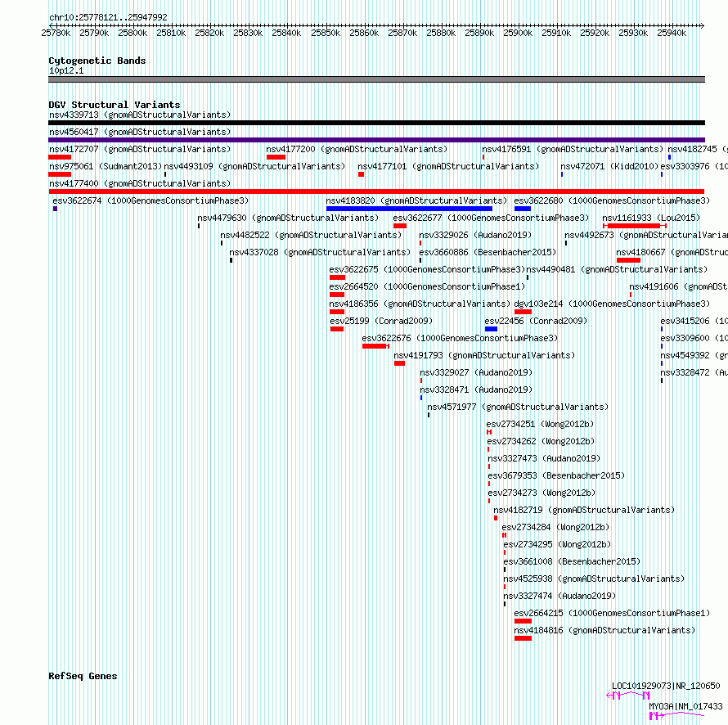Open esv3661008 (Besenbacher2015) label
The image size is (728, 725).
pyautogui.click(x=572, y=561)
